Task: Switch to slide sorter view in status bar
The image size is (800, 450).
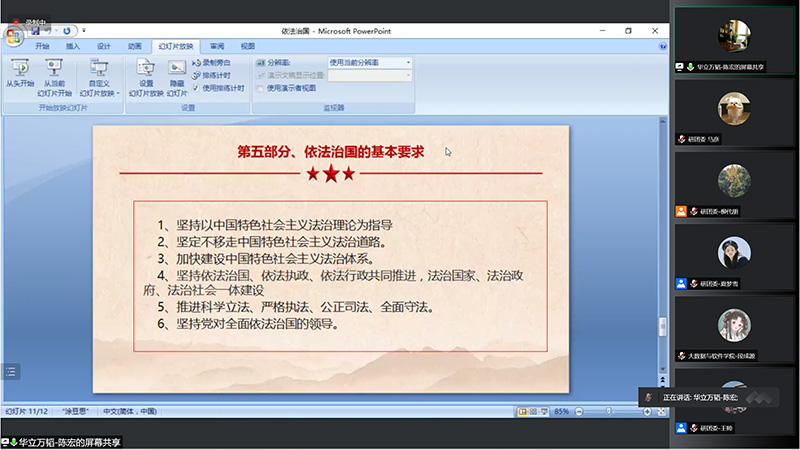Action: point(534,412)
